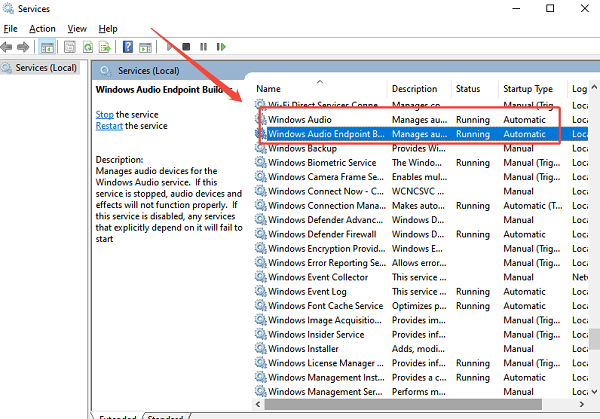Viewport: 600px width, 419px height.
Task: Click the Services app icon in title bar
Action: (8, 8)
